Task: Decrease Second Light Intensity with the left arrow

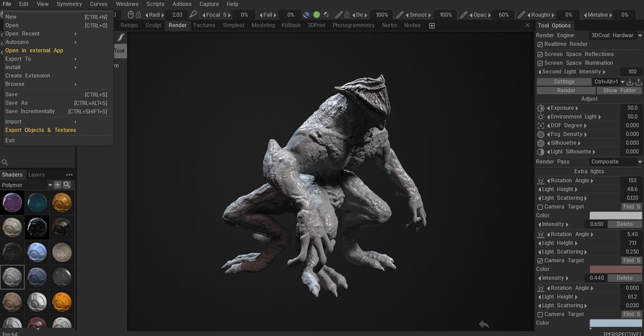Action: [539, 72]
